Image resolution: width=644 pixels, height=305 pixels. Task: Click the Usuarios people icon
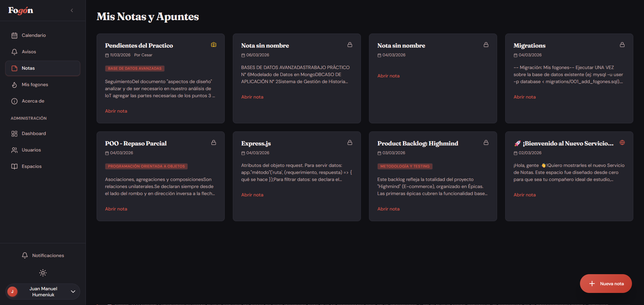(x=14, y=150)
